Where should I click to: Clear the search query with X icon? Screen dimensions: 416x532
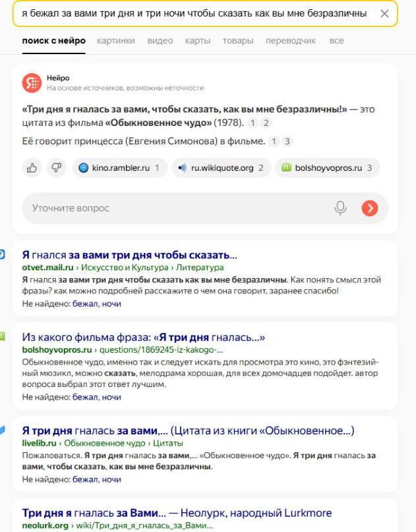click(x=384, y=14)
